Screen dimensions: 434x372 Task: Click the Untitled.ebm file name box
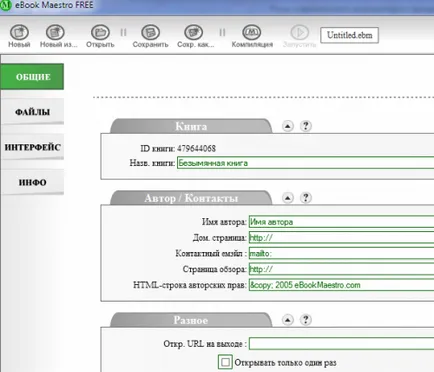[x=349, y=35]
